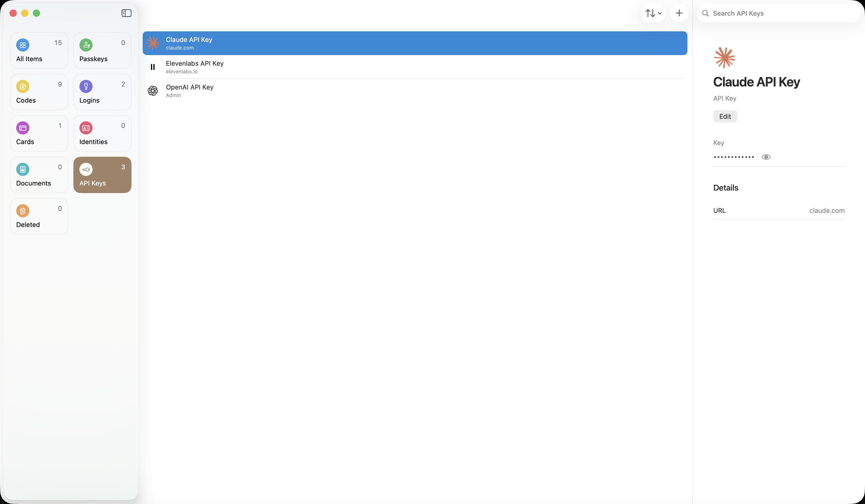Viewport: 865px width, 504px height.
Task: Reveal the hidden key with eye icon
Action: pyautogui.click(x=766, y=157)
